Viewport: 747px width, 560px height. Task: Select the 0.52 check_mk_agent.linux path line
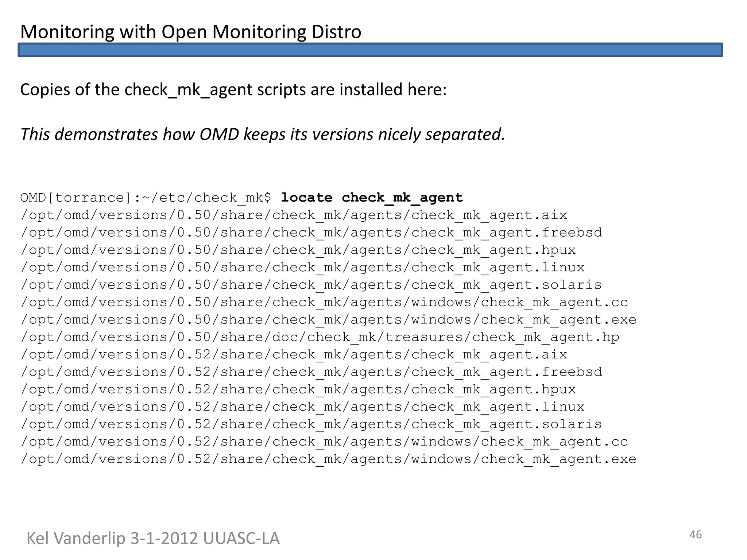[302, 407]
